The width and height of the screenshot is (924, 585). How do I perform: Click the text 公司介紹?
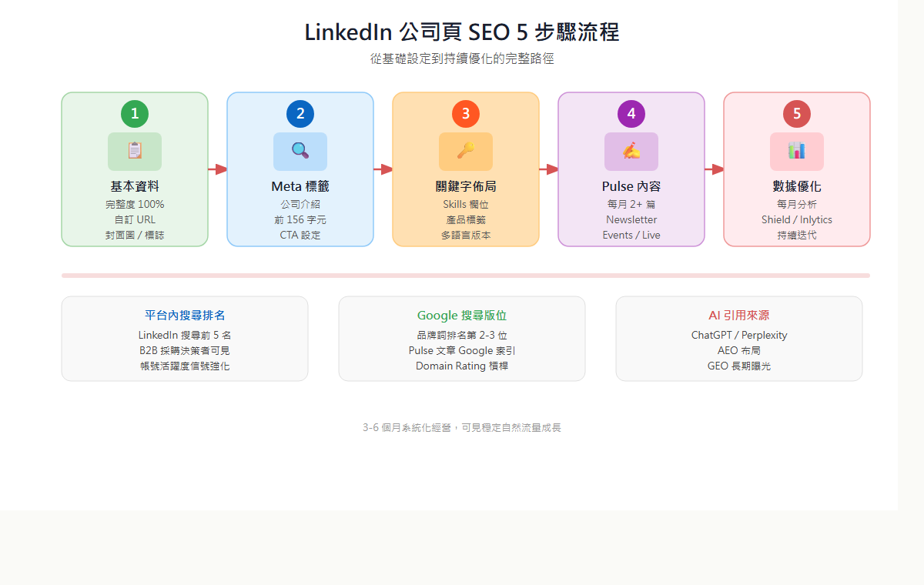click(x=300, y=204)
